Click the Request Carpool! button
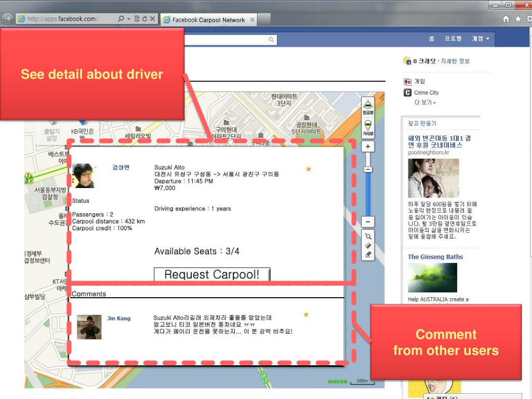532x399 pixels. click(212, 274)
